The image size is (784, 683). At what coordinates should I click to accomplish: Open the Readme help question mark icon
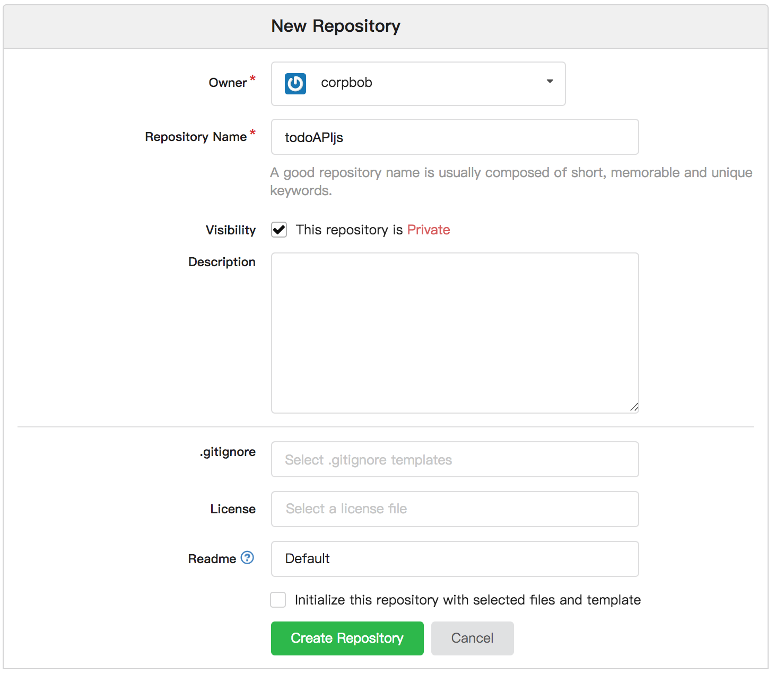[247, 558]
